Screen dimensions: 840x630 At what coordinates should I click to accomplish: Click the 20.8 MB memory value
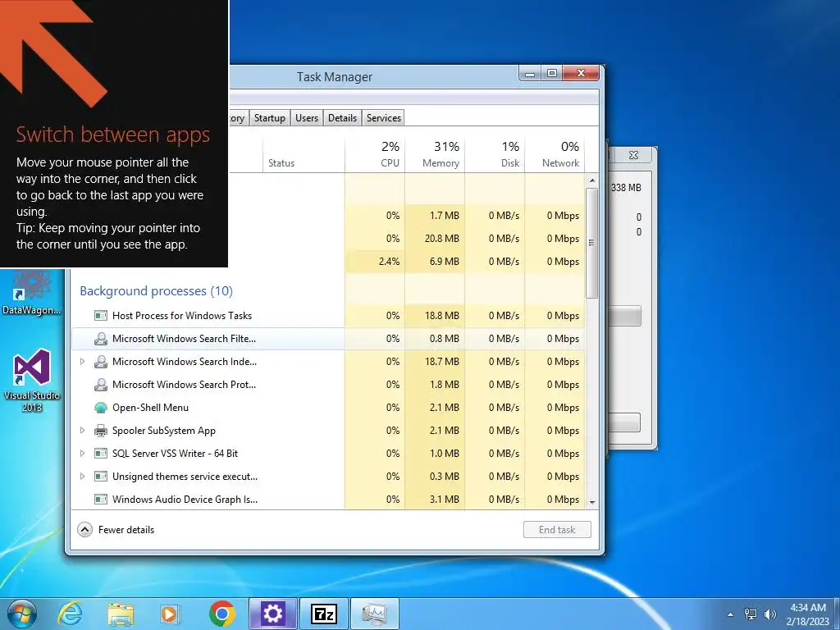click(442, 239)
